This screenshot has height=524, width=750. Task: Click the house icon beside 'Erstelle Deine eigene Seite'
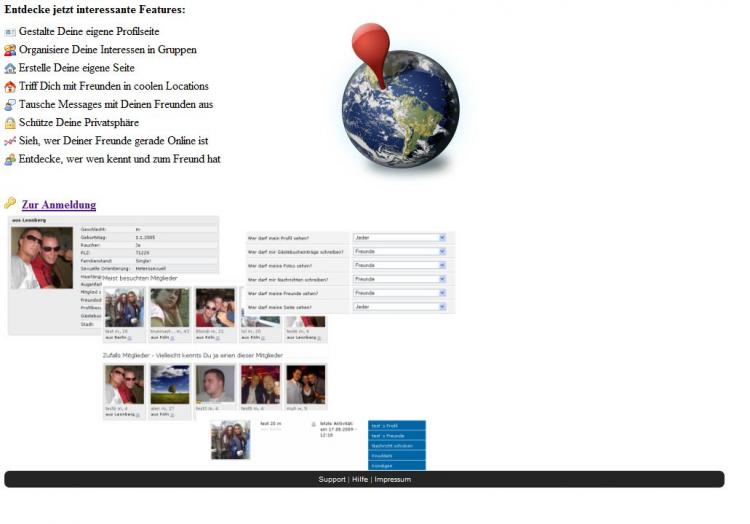[10, 68]
